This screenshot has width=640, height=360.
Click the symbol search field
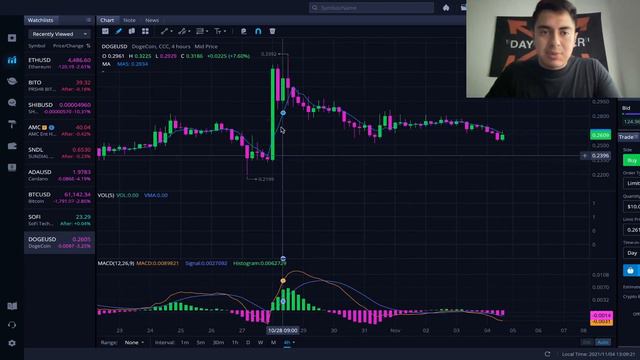371,8
